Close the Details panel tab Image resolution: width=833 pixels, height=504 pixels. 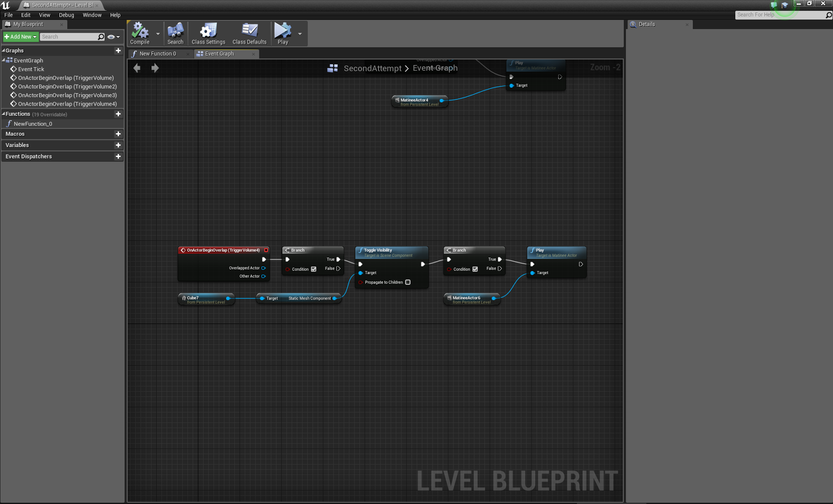687,24
